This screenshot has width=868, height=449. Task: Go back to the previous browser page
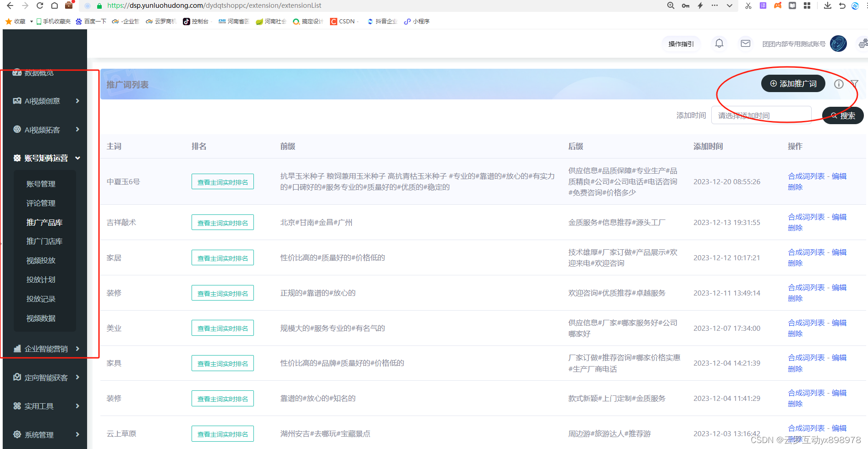click(10, 5)
